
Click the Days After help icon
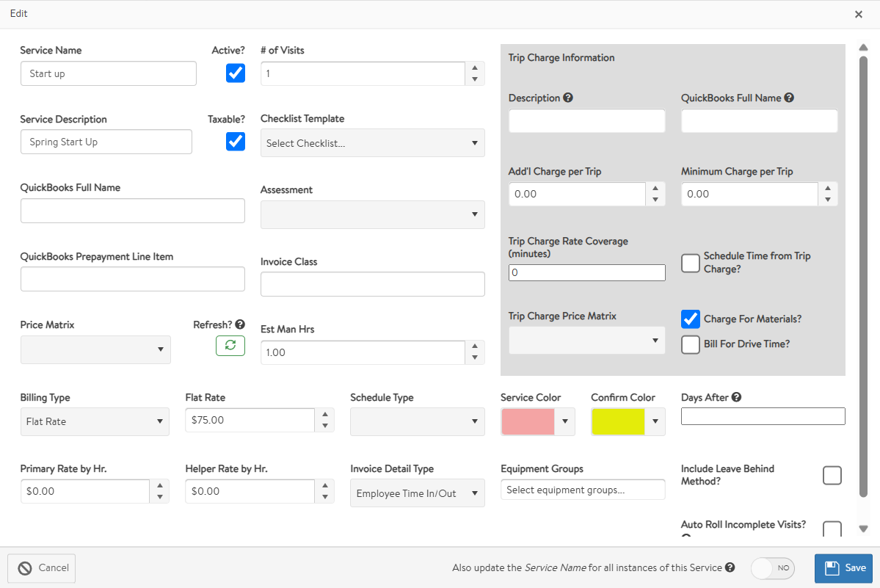(736, 397)
